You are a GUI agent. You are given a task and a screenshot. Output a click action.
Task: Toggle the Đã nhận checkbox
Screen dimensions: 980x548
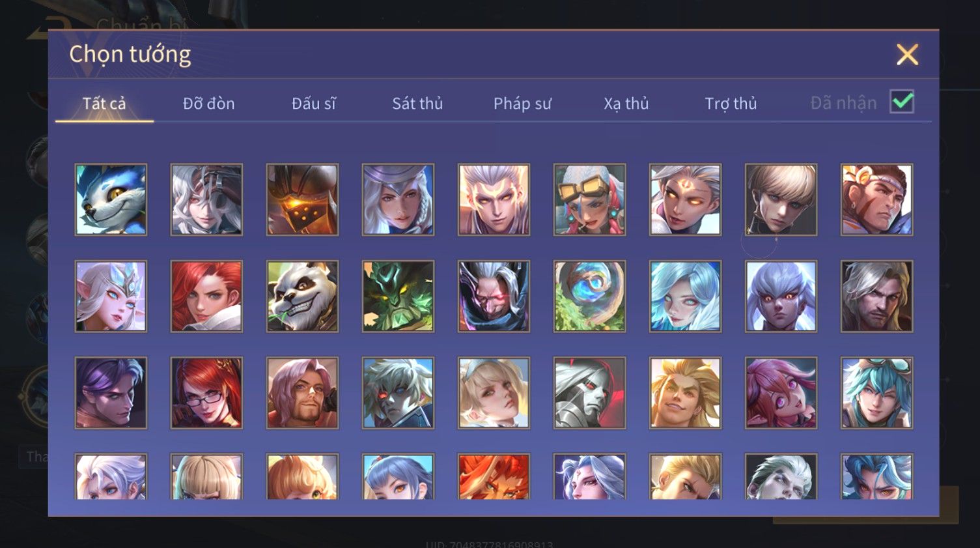(x=902, y=102)
